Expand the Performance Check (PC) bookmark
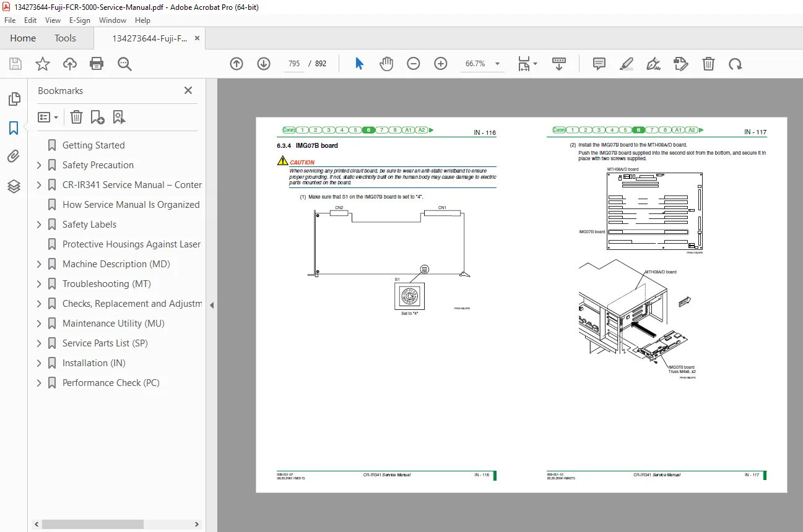Viewport: 803px width, 532px height. click(x=39, y=383)
